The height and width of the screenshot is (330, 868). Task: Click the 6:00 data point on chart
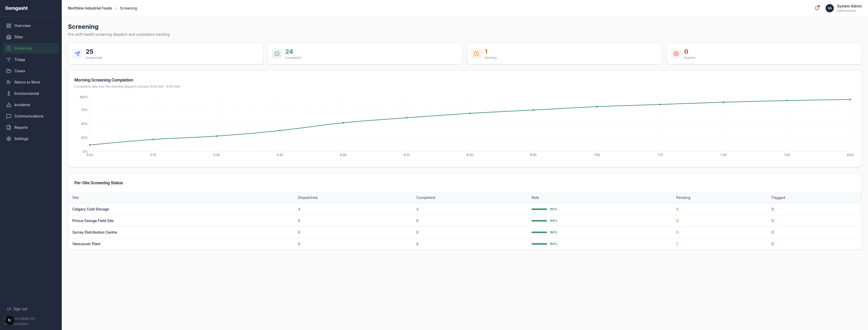coord(343,123)
